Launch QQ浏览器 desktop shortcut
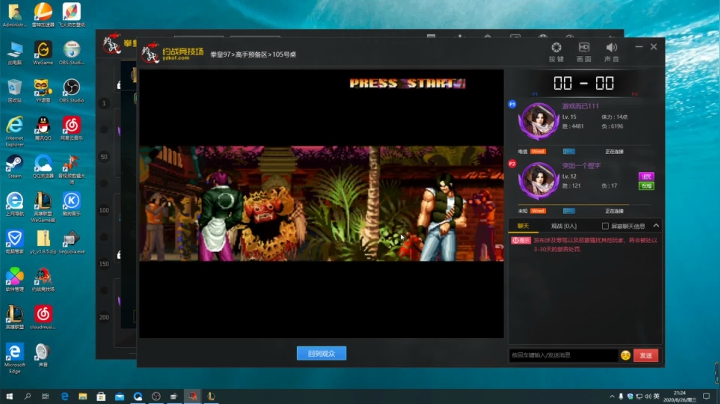The image size is (720, 404). coord(43,166)
